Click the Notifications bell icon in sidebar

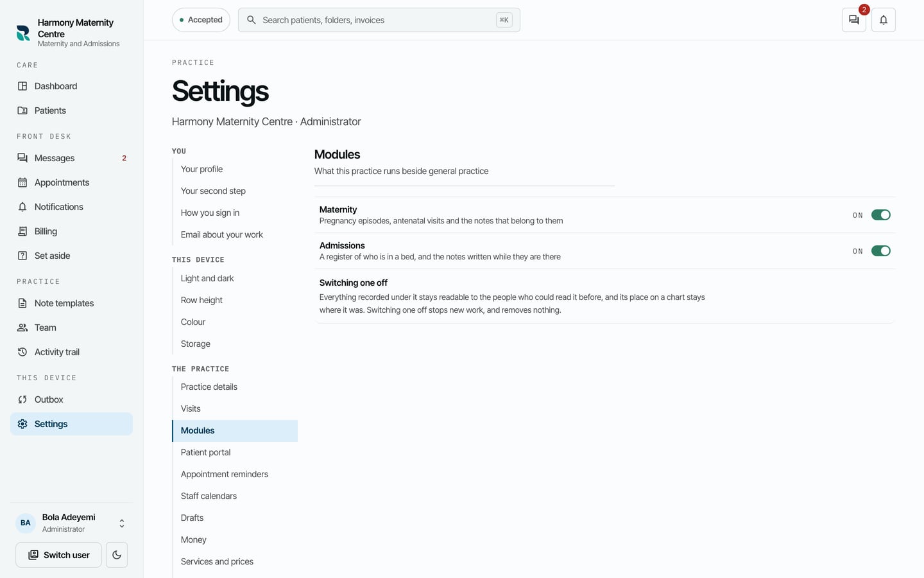tap(22, 207)
